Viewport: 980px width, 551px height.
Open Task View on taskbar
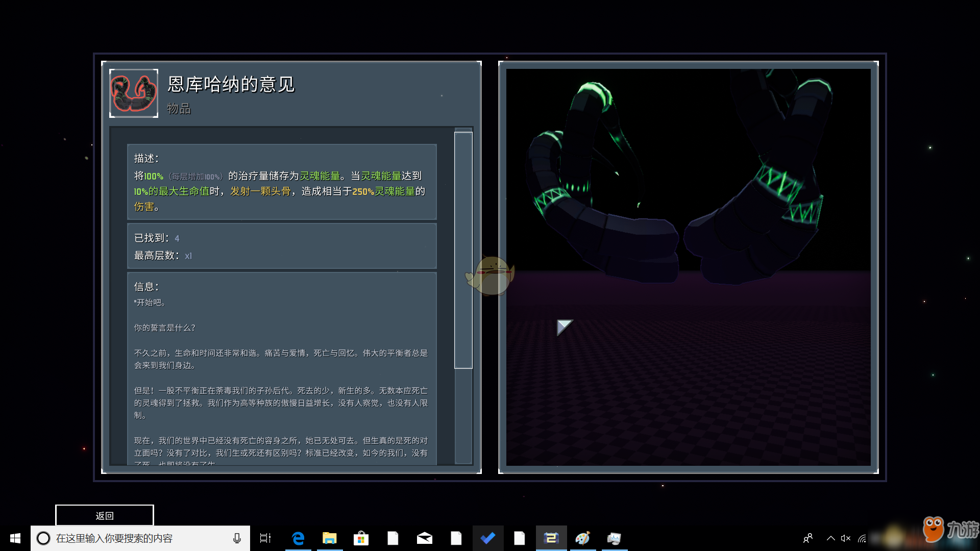click(265, 538)
